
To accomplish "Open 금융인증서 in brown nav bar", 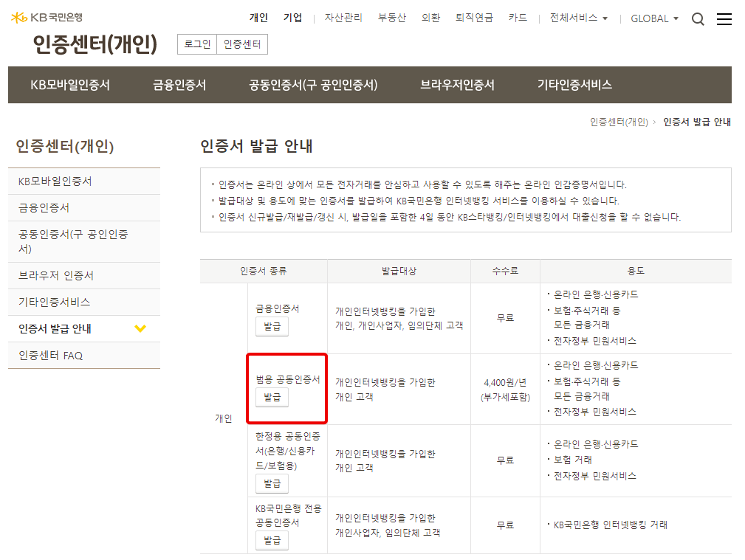I will [x=179, y=85].
